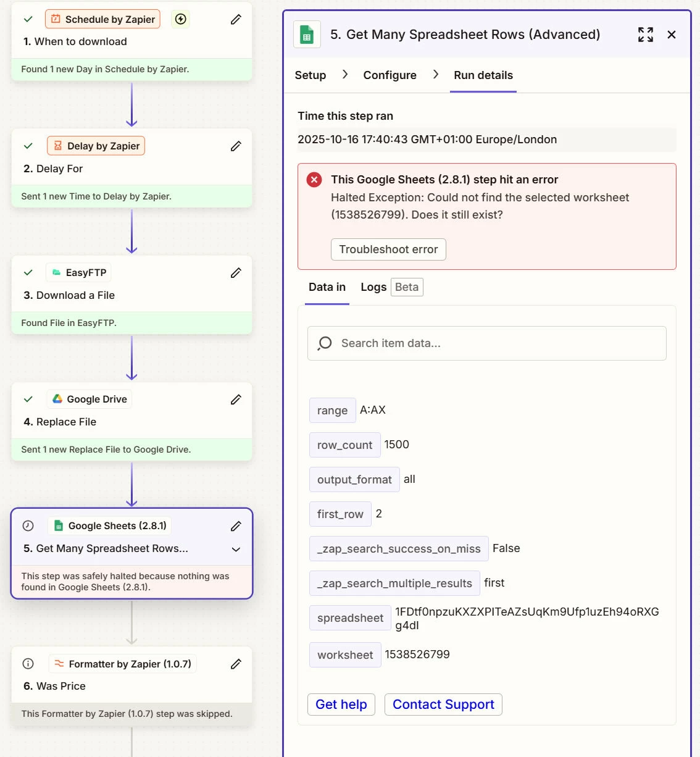The width and height of the screenshot is (700, 757).
Task: Click the success checkmark on Delay step
Action: [x=28, y=146]
